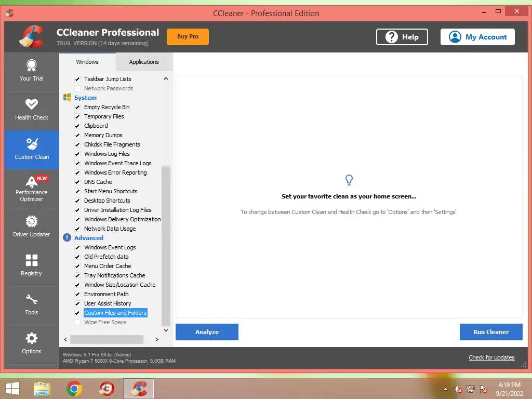Click Check for updates link
This screenshot has height=399, width=532.
pyautogui.click(x=491, y=357)
